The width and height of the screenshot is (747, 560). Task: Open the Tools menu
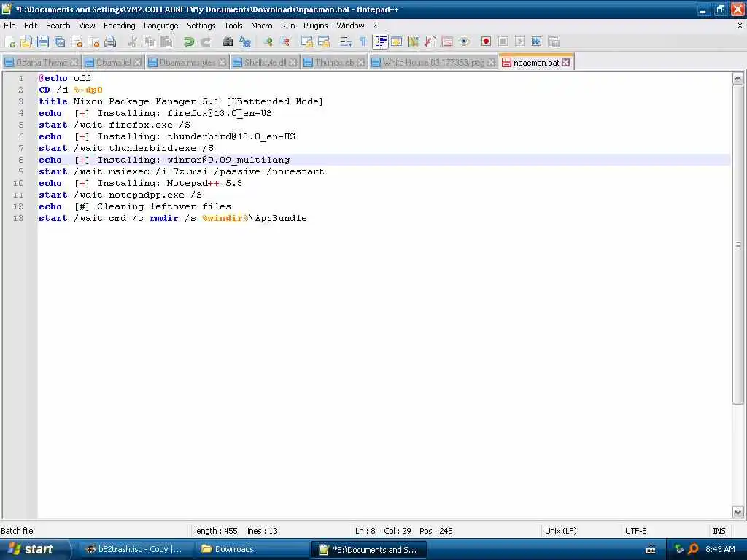233,26
